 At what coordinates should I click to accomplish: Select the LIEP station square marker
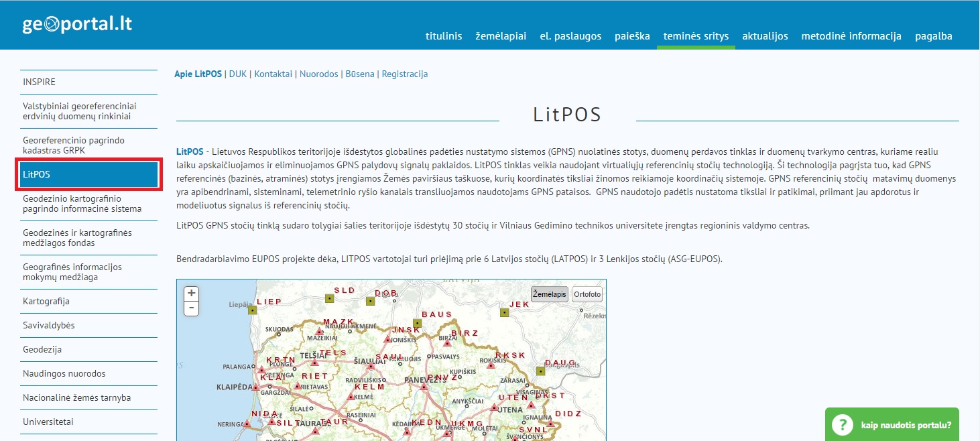click(x=253, y=310)
